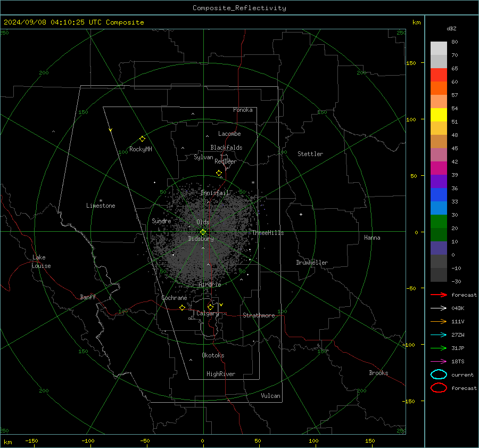Click the white plus marker west of Hanna
The image size is (479, 448).
(x=301, y=214)
